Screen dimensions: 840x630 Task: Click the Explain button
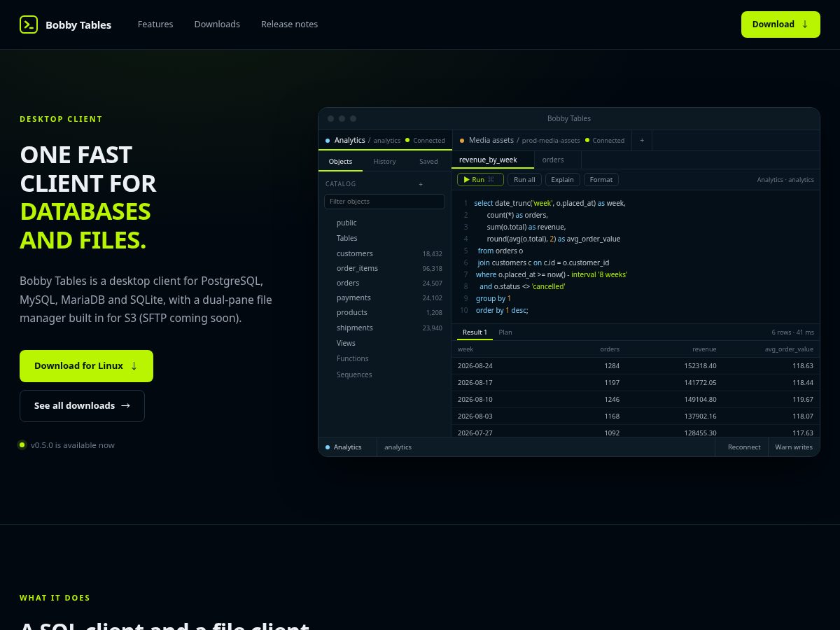click(x=562, y=180)
